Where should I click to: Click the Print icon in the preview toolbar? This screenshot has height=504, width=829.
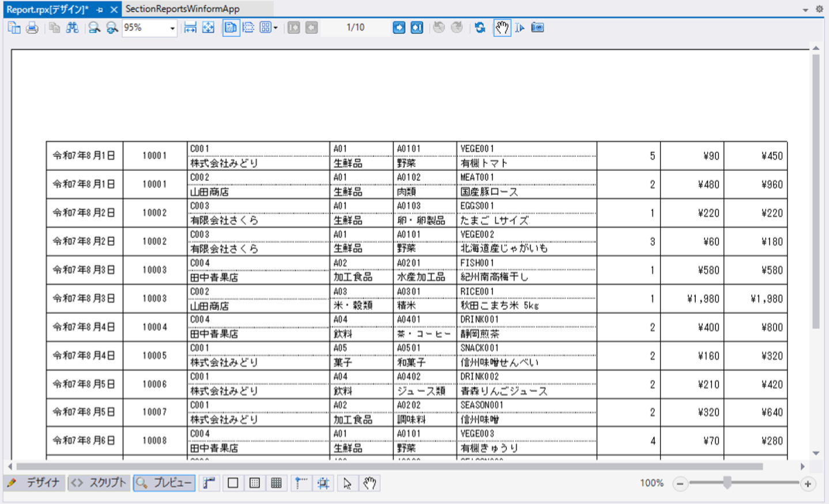[32, 28]
